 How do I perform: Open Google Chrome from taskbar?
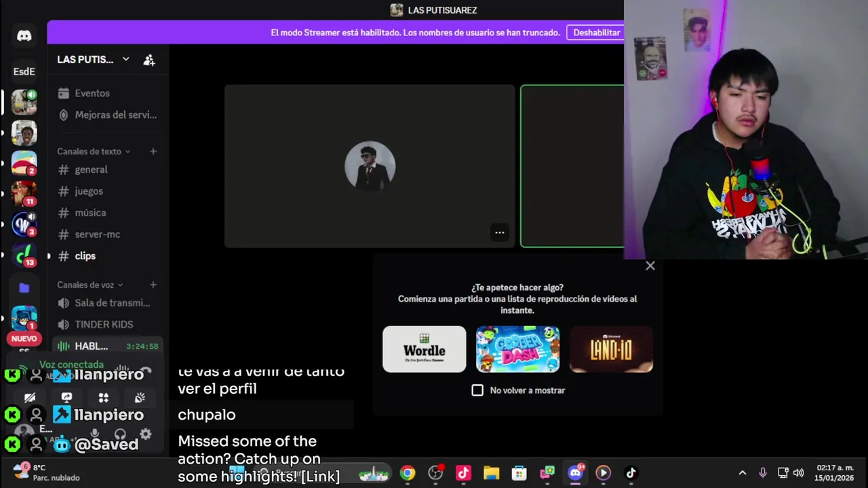point(408,473)
